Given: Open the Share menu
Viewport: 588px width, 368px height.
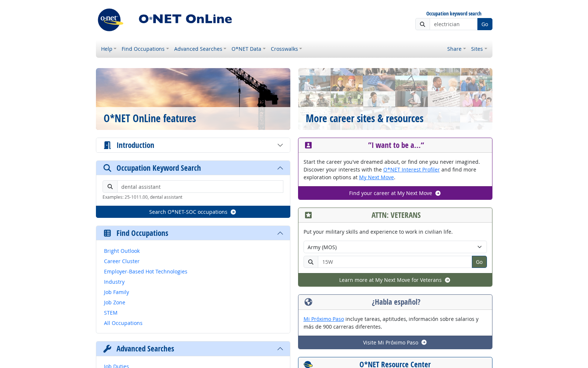Looking at the screenshot, I should point(456,49).
